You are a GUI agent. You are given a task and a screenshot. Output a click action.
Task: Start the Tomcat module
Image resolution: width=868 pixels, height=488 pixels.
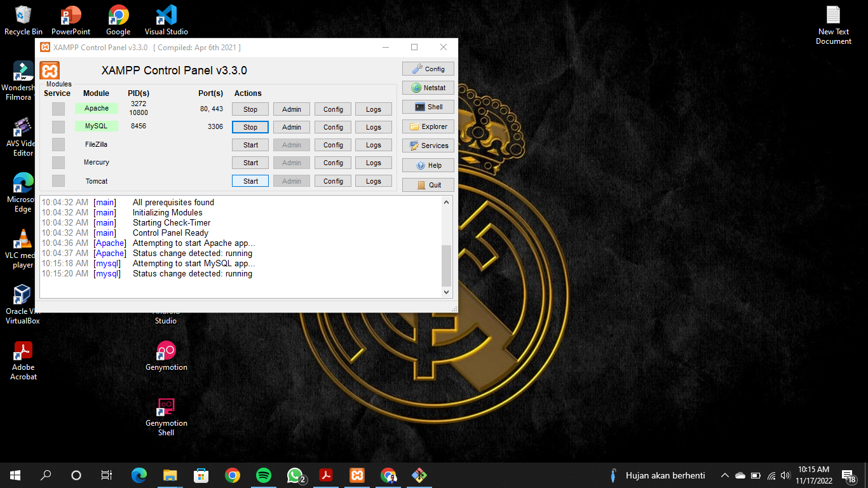[250, 181]
